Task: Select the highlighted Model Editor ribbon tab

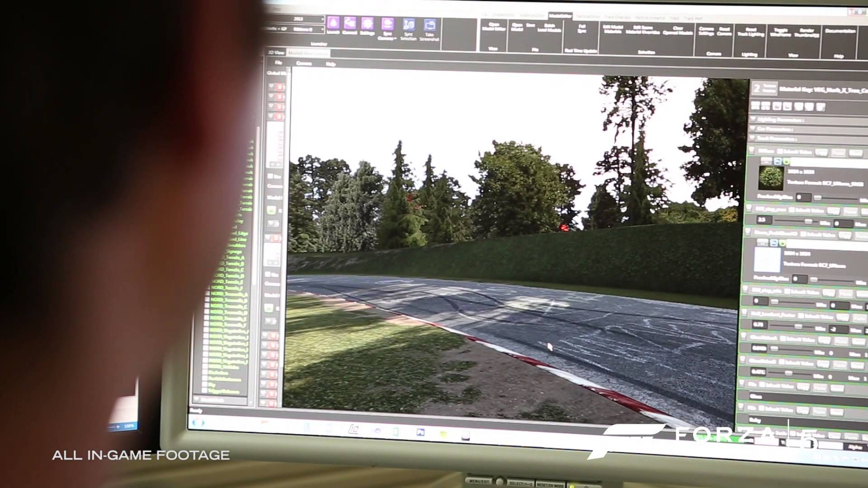Action: [561, 16]
